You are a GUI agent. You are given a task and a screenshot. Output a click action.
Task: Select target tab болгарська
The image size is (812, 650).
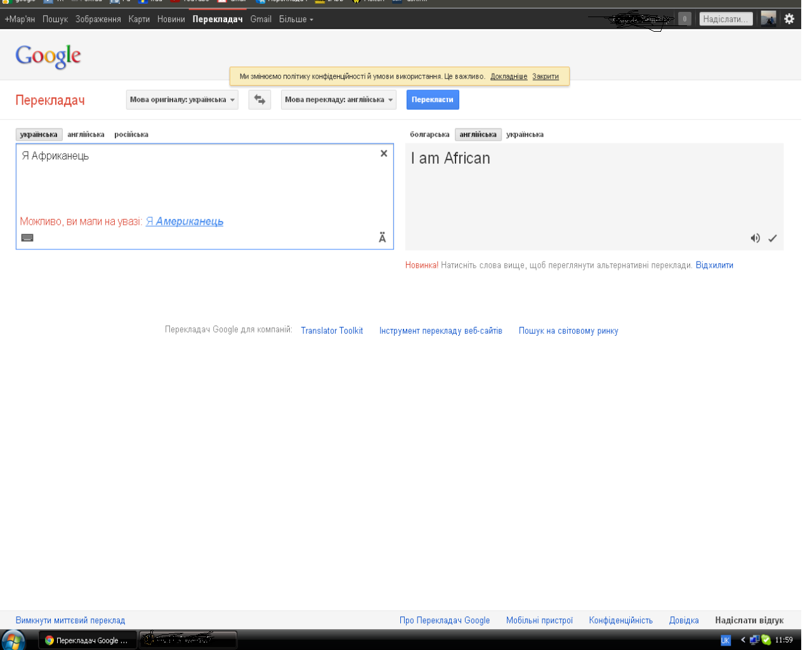coord(429,135)
